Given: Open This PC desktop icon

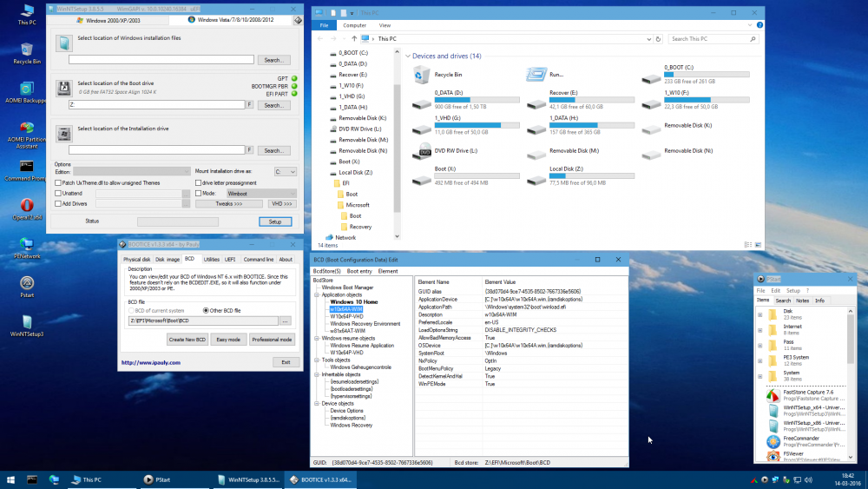Looking at the screenshot, I should 27,15.
